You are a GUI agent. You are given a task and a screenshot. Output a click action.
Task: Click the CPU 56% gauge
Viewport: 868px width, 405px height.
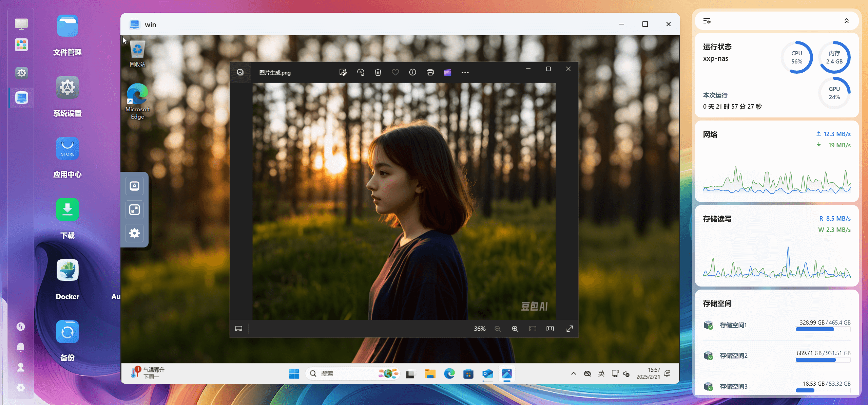(796, 57)
